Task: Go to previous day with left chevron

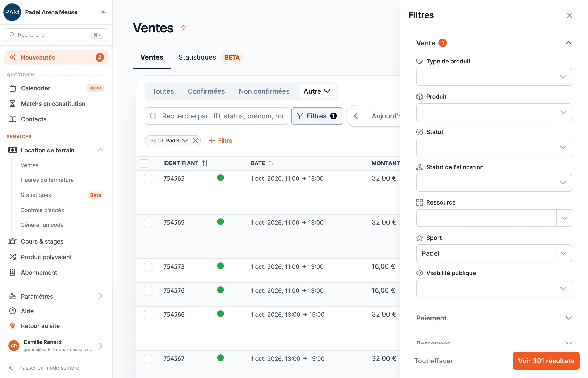Action: pyautogui.click(x=356, y=116)
